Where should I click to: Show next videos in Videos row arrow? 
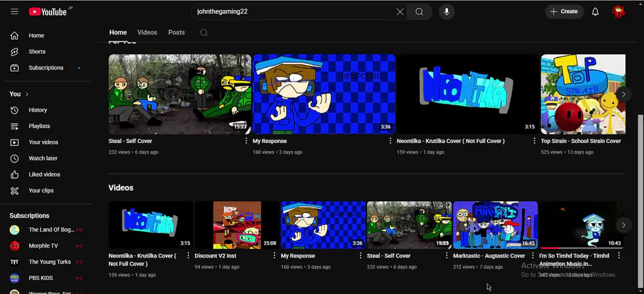click(623, 225)
